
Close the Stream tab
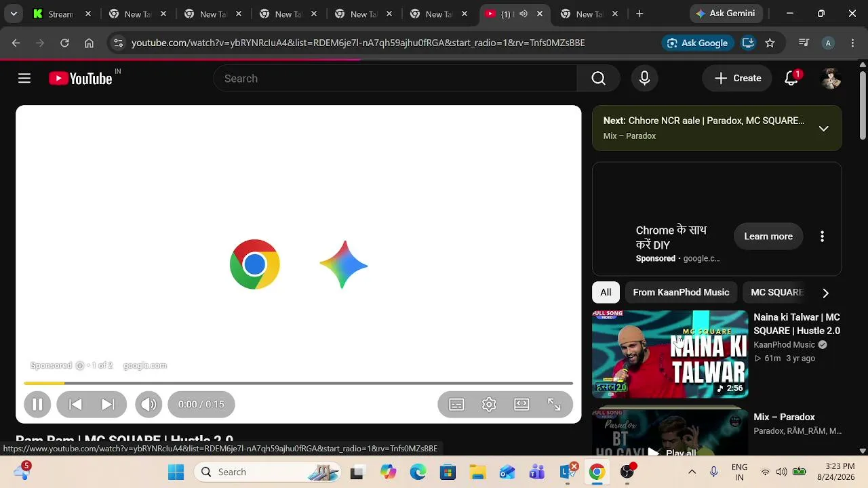tap(87, 14)
